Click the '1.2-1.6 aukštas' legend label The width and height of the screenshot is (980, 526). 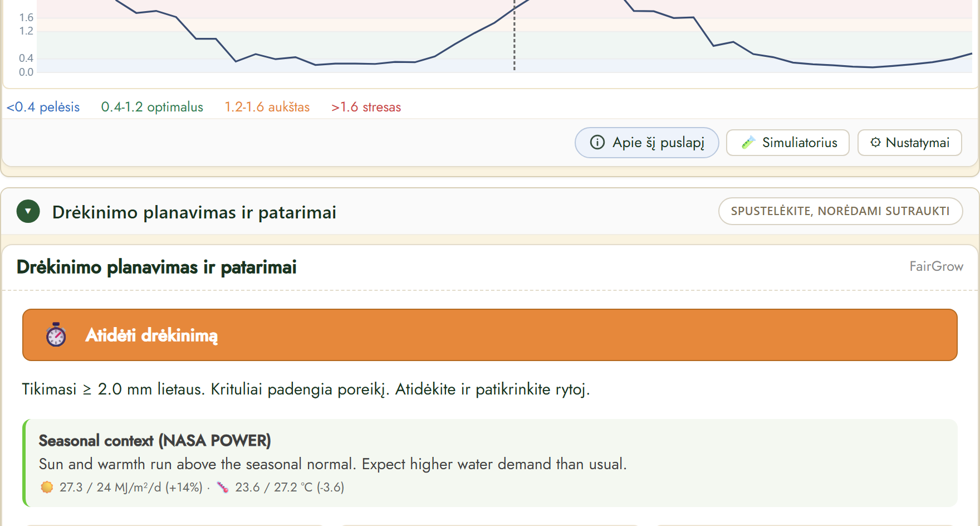(267, 107)
